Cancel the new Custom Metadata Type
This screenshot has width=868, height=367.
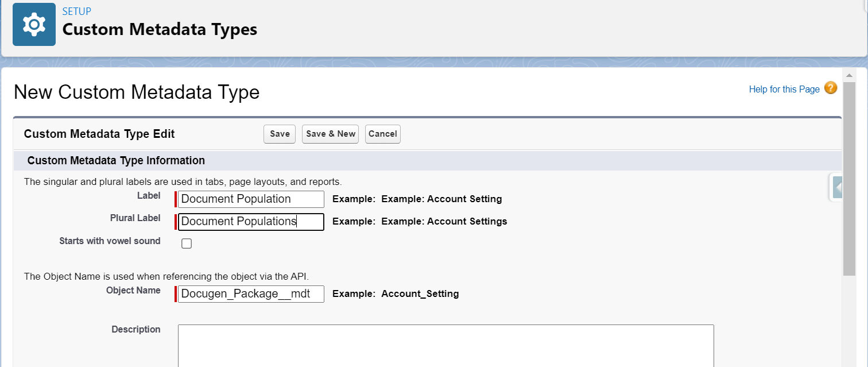tap(382, 134)
